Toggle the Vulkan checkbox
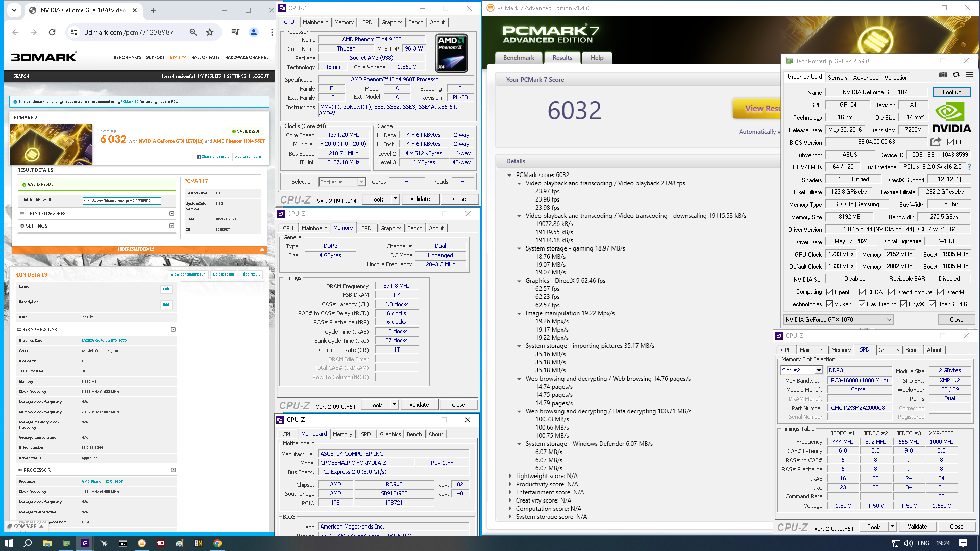 (830, 304)
